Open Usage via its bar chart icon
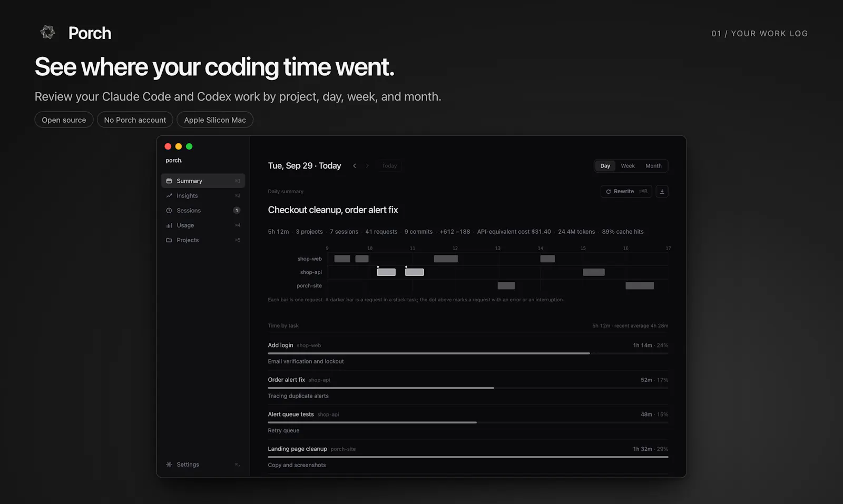The height and width of the screenshot is (504, 843). (x=169, y=225)
